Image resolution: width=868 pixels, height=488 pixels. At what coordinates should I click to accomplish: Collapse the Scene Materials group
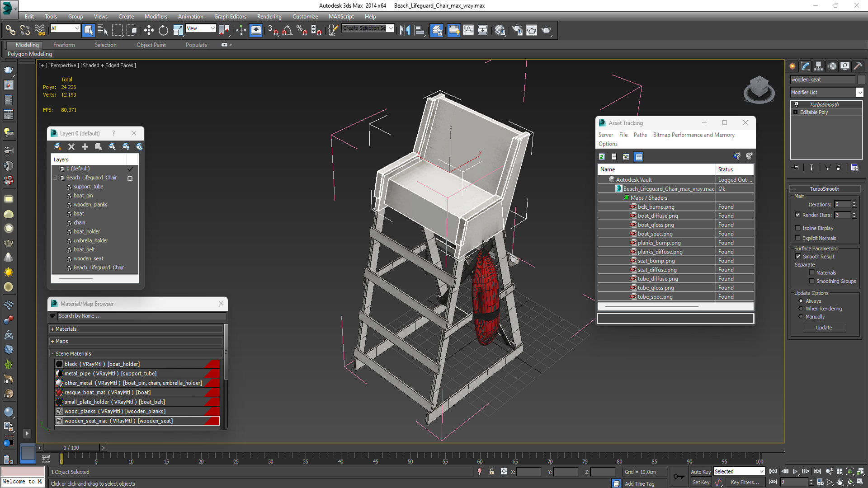pyautogui.click(x=136, y=353)
